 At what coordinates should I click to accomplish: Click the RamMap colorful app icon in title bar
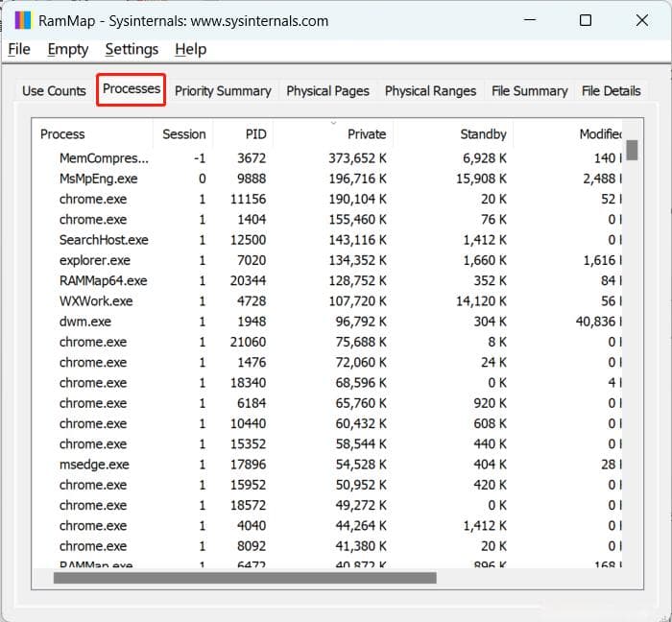(x=23, y=20)
